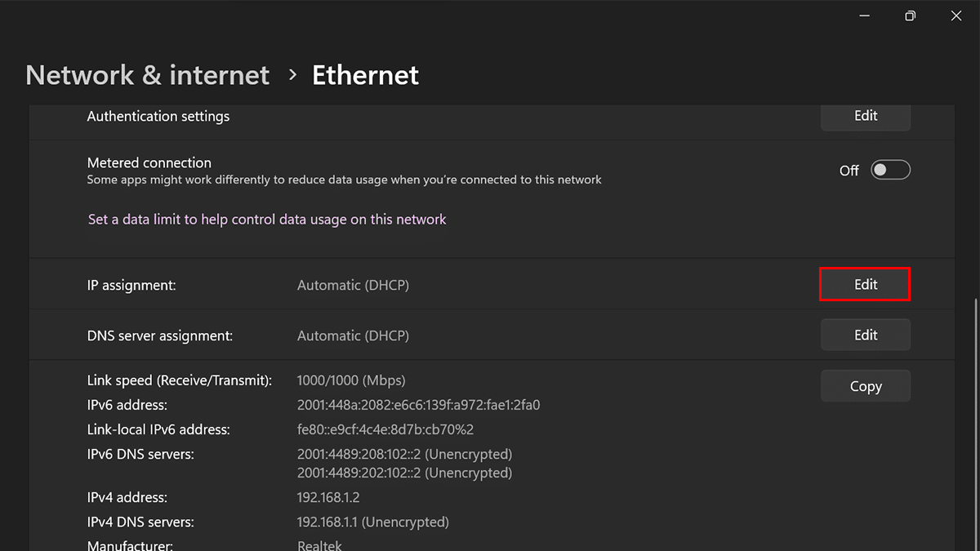
Task: Copy the network connection details
Action: point(865,385)
